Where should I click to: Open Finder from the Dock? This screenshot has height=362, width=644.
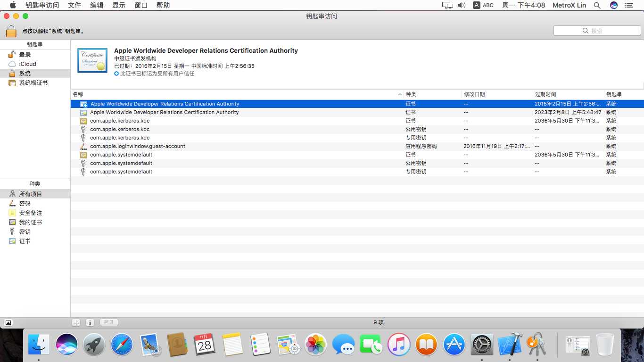pos(39,345)
